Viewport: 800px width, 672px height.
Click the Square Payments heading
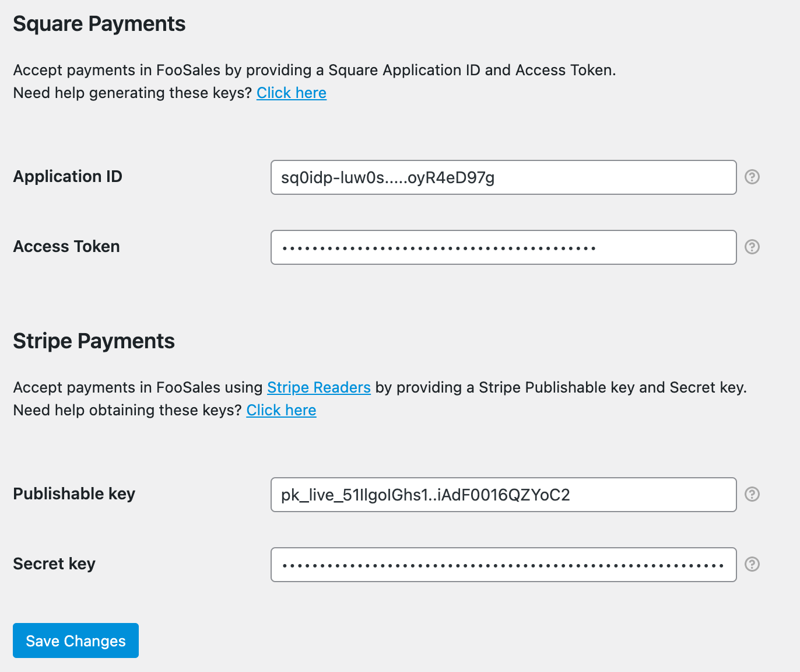(99, 23)
